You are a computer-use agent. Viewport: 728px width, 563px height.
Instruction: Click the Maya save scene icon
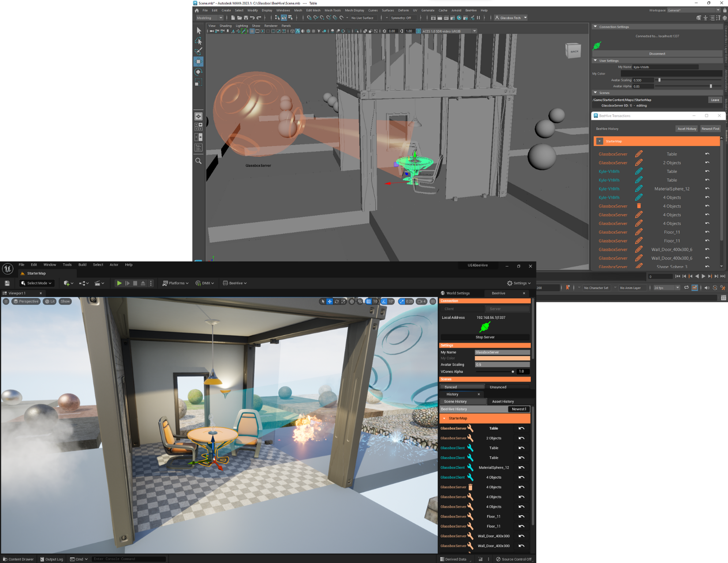click(246, 18)
